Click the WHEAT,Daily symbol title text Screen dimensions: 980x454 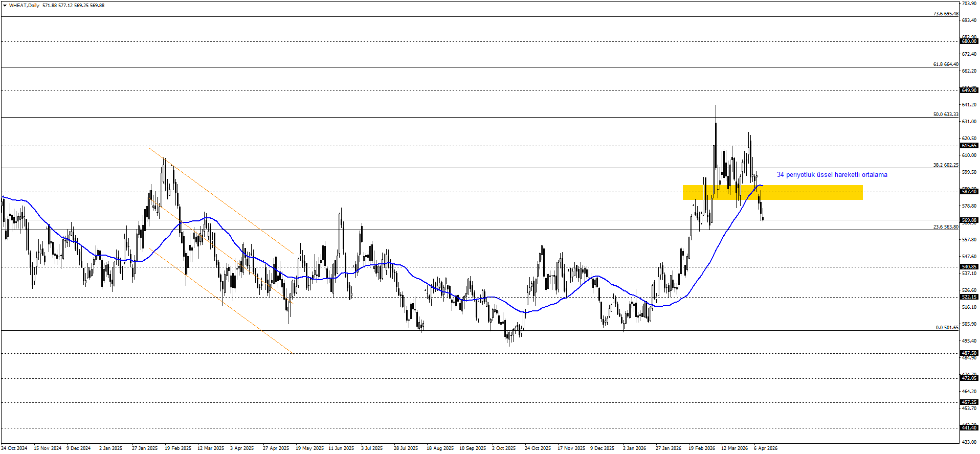[24, 6]
